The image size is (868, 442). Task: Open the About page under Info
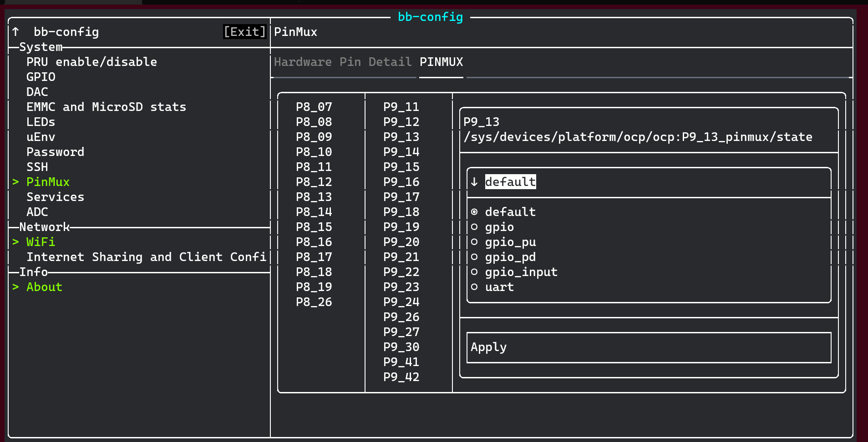click(44, 286)
